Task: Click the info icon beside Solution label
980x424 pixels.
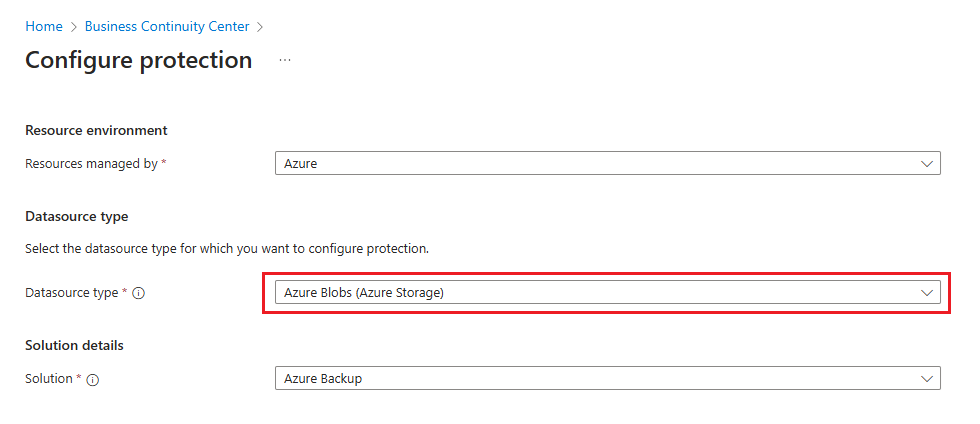Action: tap(92, 379)
